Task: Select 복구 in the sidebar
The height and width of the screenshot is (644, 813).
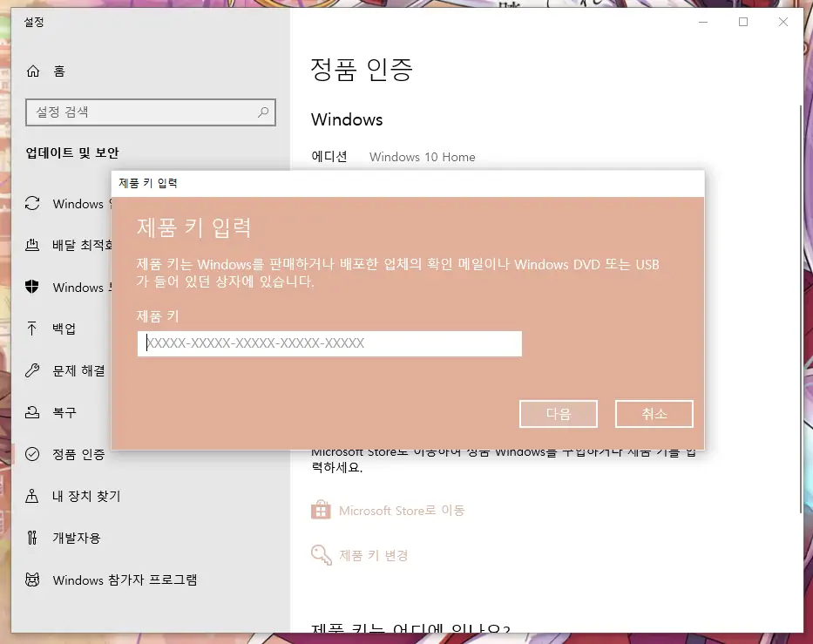Action: (x=64, y=412)
